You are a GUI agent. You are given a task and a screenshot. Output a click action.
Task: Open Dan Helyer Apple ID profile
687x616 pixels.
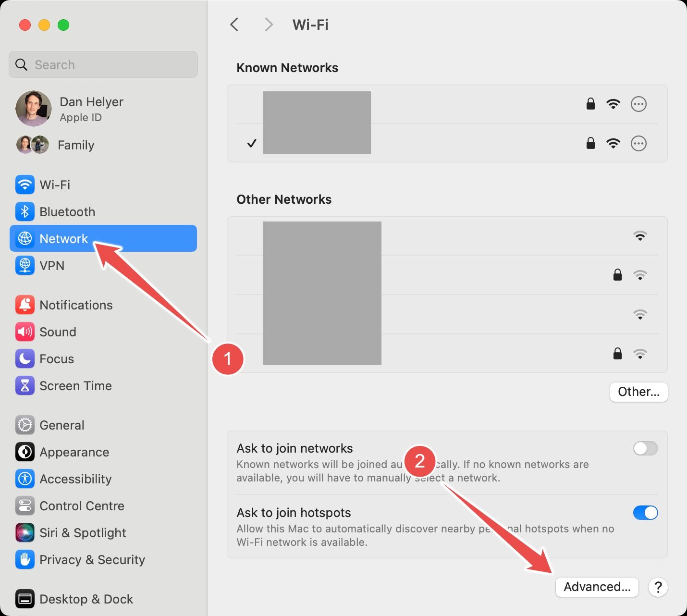coord(103,109)
